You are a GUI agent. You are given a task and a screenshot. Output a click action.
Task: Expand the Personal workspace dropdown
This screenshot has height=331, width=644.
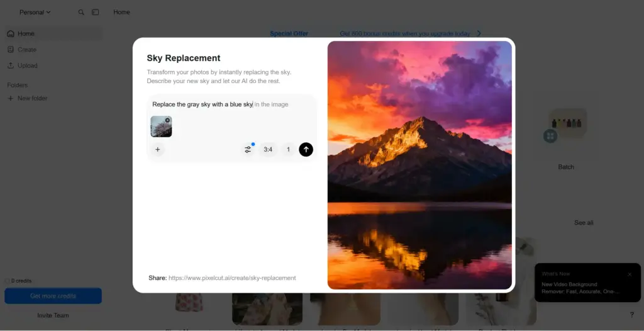[35, 12]
